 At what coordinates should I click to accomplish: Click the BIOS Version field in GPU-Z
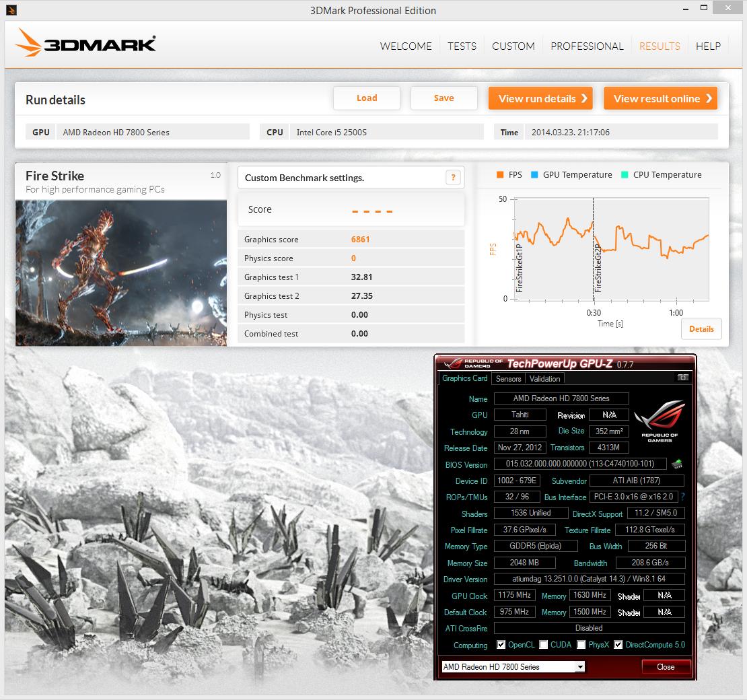point(580,464)
